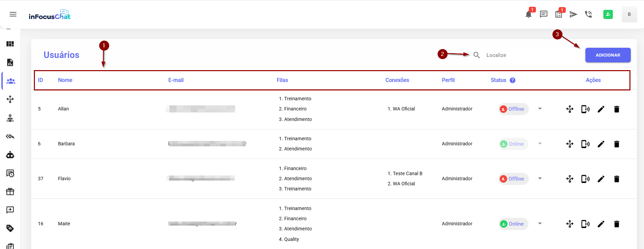Expand status dropdown arrow for Flavio
644x249 pixels.
pos(540,179)
